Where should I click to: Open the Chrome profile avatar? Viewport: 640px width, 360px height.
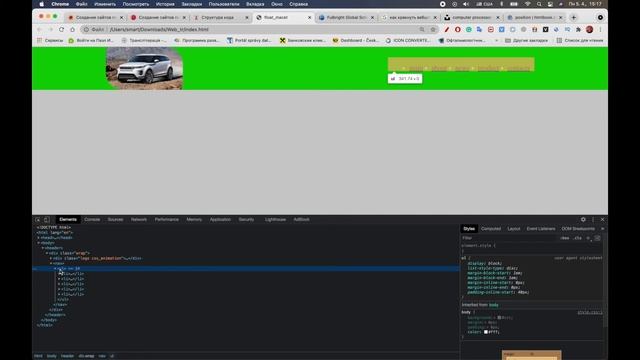[589, 29]
